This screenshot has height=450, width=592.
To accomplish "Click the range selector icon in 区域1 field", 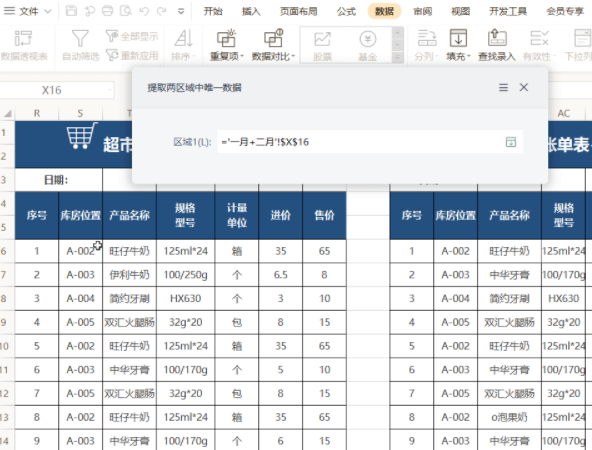I will pos(511,142).
